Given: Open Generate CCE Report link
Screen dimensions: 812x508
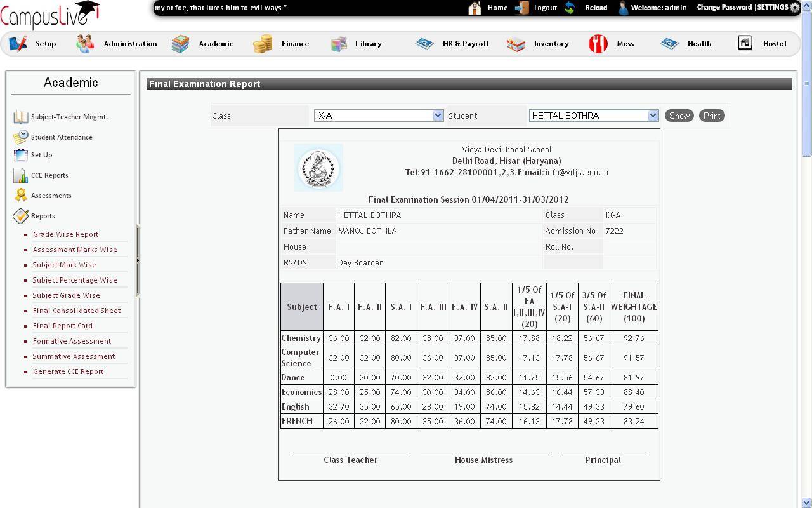Looking at the screenshot, I should pyautogui.click(x=68, y=371).
